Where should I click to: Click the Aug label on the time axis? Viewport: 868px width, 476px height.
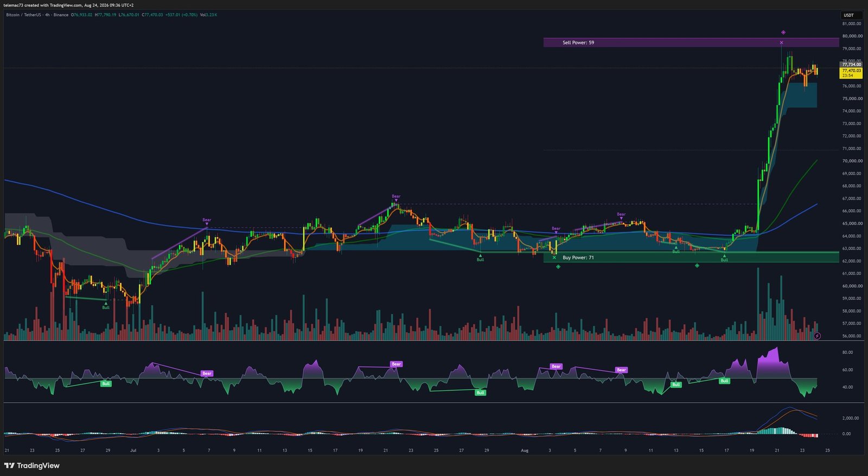[524, 451]
